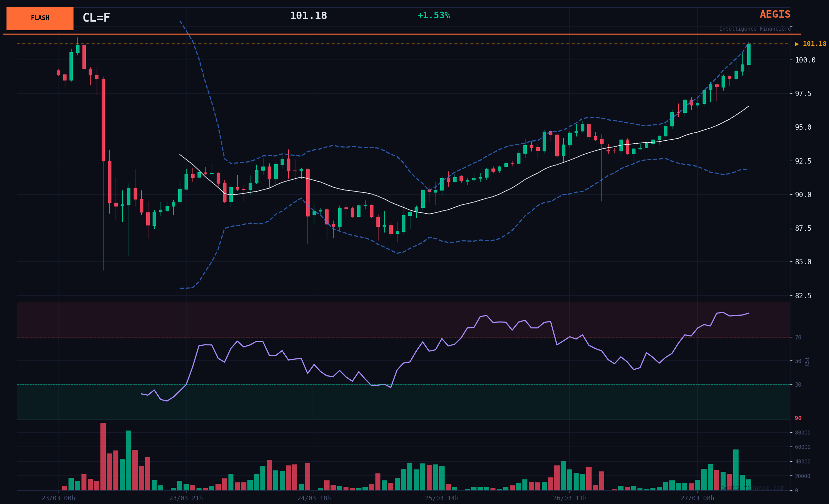Click the RSI 70 overbought level label
829x504 pixels.
pyautogui.click(x=798, y=337)
